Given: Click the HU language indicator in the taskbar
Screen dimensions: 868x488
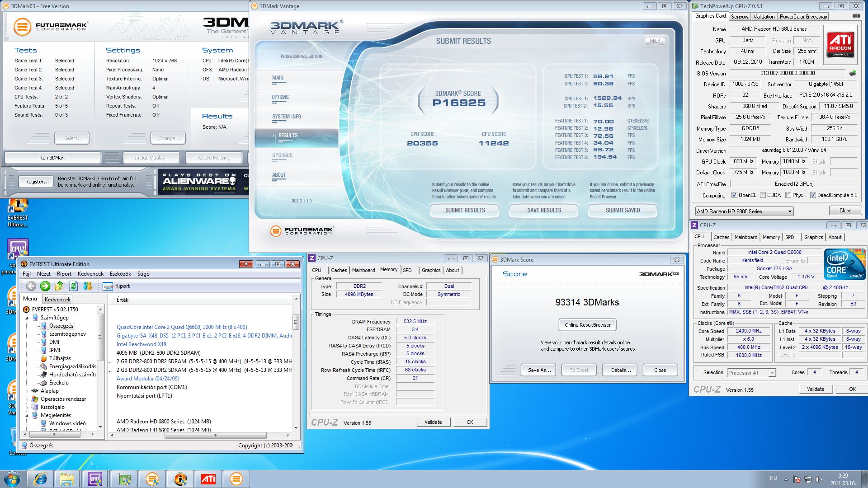Looking at the screenshot, I should [774, 478].
